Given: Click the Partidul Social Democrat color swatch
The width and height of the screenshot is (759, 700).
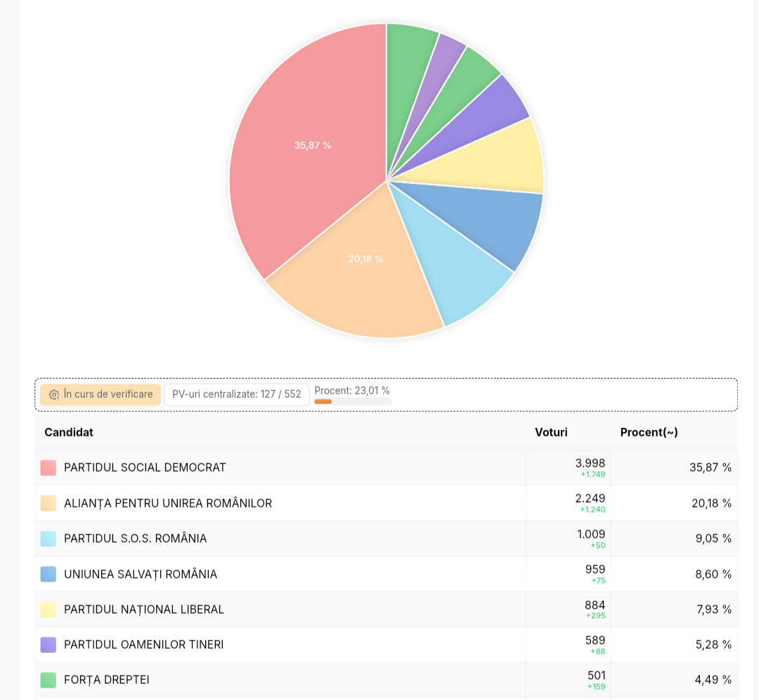Looking at the screenshot, I should tap(48, 467).
